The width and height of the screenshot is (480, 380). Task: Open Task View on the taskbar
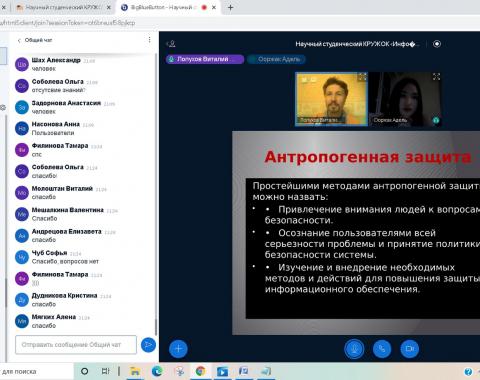(105, 371)
